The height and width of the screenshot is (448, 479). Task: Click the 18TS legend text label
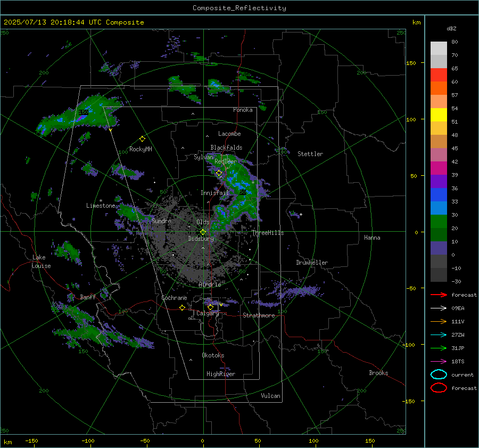(458, 362)
